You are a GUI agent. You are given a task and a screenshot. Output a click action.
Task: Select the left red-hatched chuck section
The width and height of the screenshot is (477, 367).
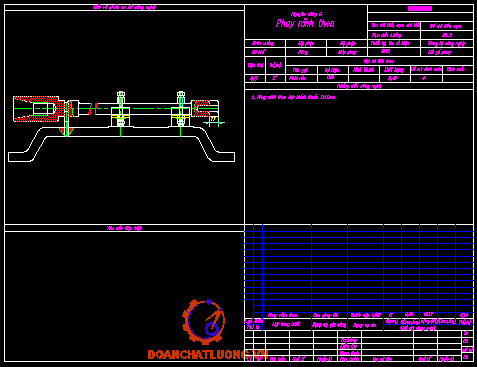tap(39, 109)
